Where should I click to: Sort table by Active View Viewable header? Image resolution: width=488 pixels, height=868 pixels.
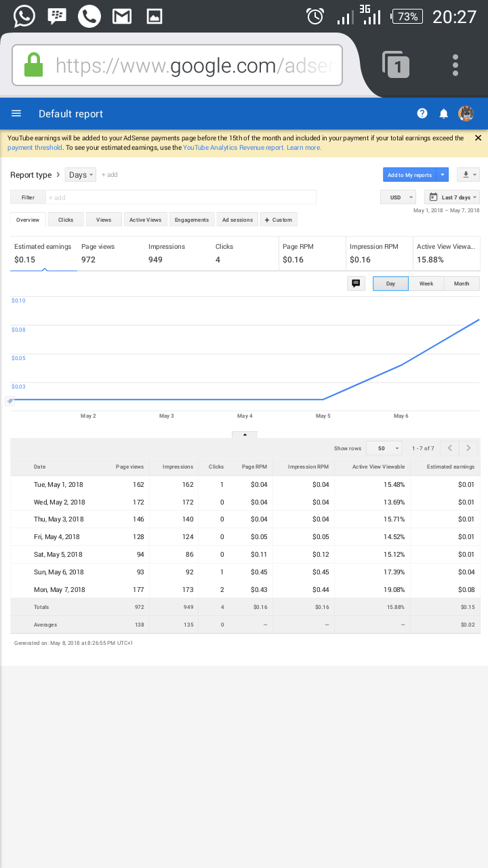(379, 467)
